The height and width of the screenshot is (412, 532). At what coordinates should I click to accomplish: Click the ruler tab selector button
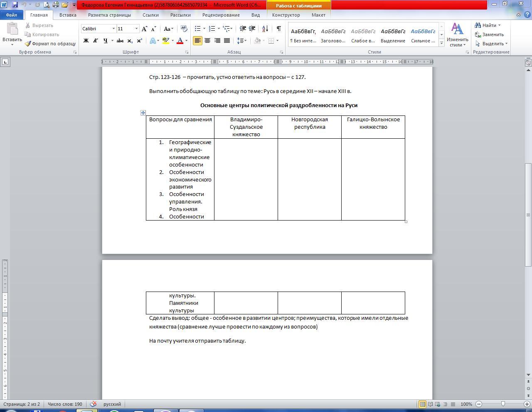tap(5, 62)
